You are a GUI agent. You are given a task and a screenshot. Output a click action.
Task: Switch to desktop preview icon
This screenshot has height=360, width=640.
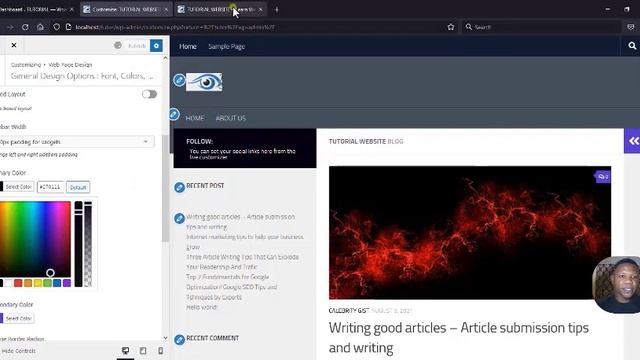[x=126, y=351]
